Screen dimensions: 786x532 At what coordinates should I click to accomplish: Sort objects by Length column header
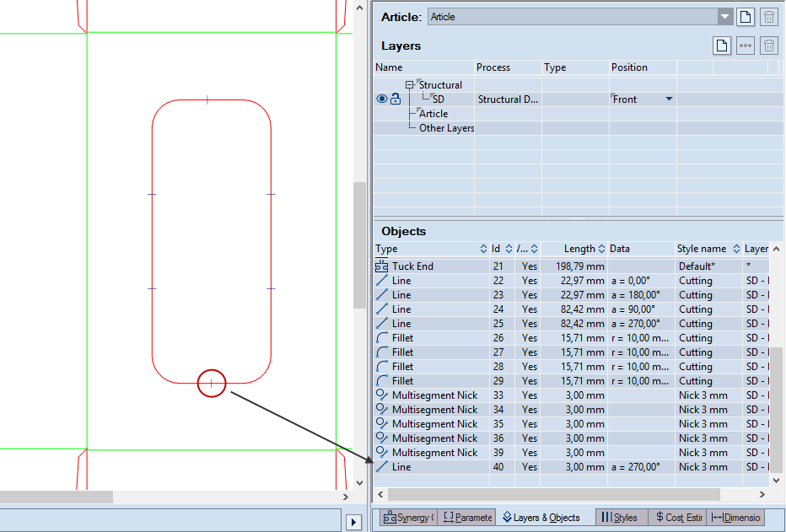click(580, 249)
